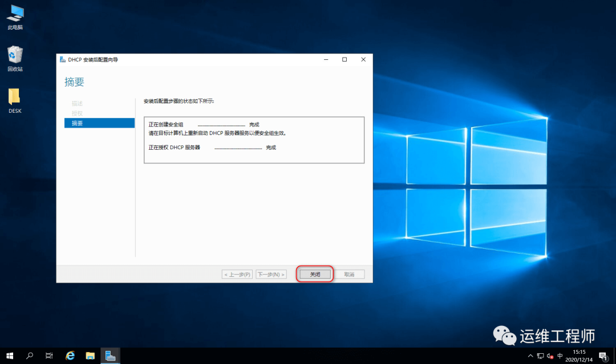Image resolution: width=616 pixels, height=364 pixels.
Task: Maximize the DHCP wizard window
Action: tap(345, 60)
